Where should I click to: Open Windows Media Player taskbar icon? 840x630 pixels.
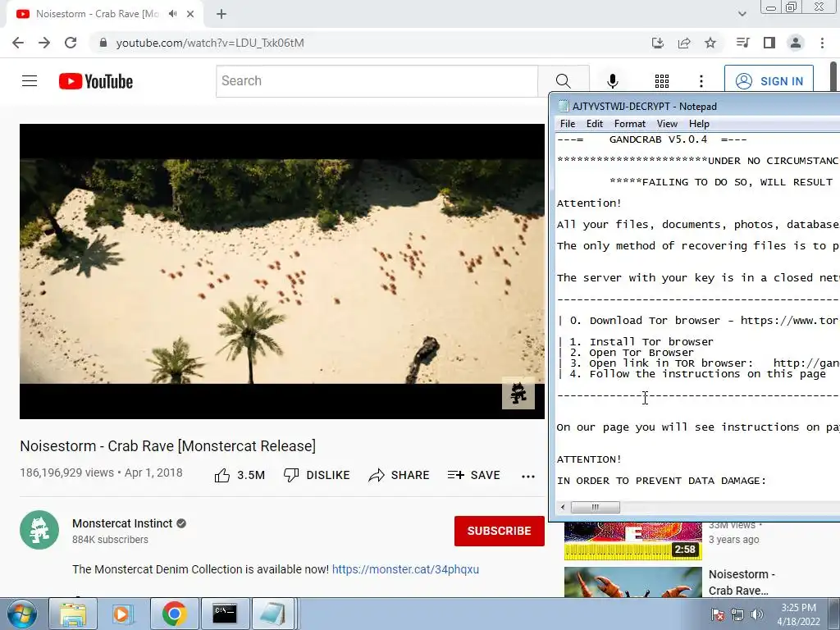click(123, 614)
